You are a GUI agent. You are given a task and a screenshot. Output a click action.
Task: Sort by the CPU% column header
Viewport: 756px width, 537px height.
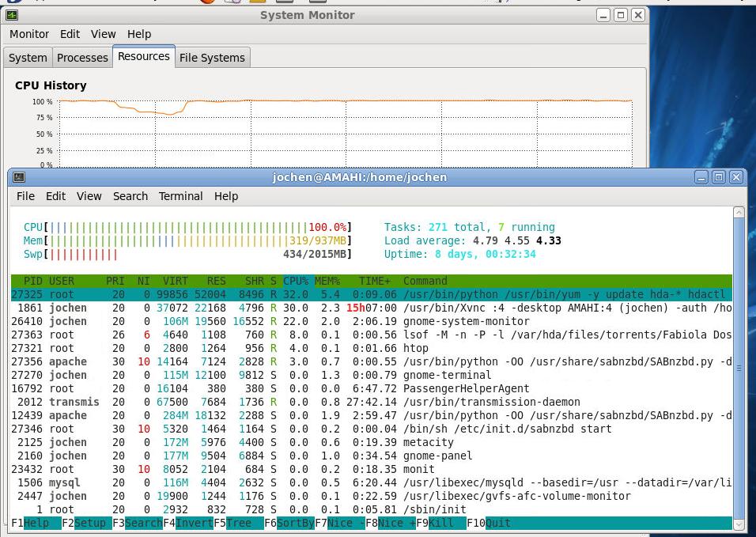[296, 281]
